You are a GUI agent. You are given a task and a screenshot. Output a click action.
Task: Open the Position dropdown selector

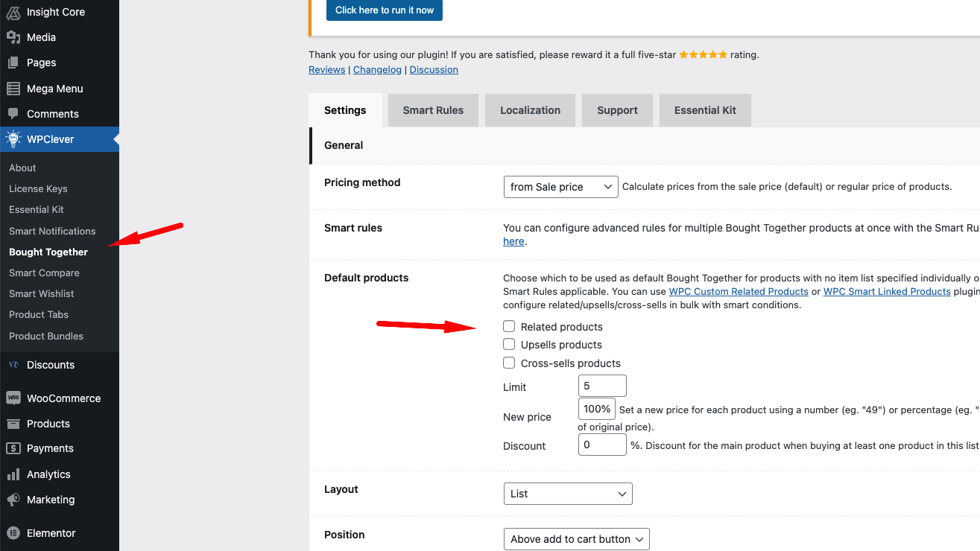coord(577,539)
